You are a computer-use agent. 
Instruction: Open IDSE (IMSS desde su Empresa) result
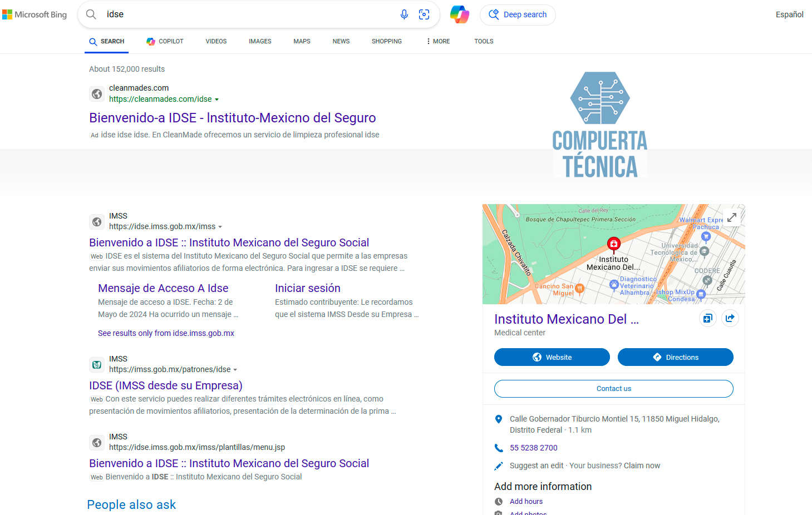tap(166, 385)
